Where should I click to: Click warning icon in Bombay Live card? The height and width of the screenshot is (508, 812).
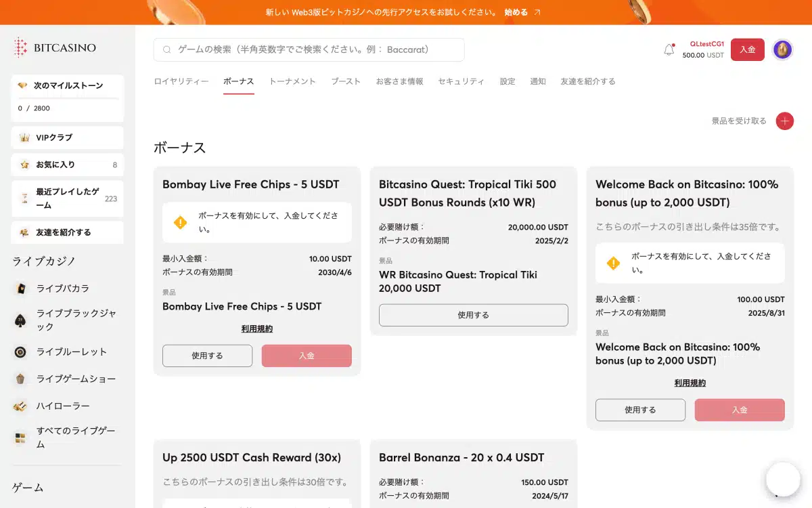point(181,222)
